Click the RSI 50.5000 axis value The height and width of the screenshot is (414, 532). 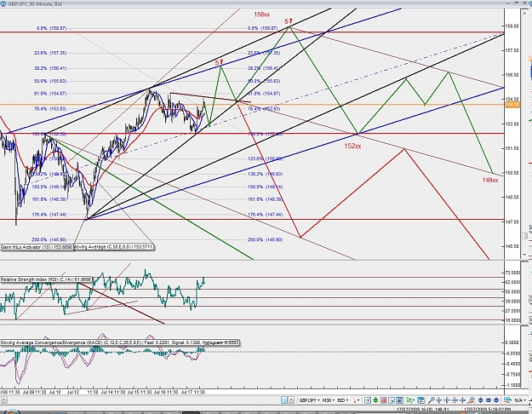pyautogui.click(x=512, y=291)
